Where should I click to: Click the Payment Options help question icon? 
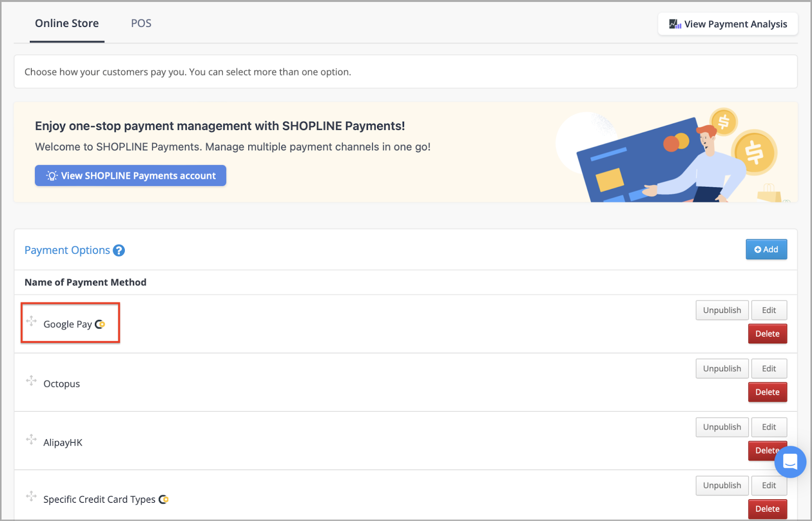pos(119,250)
